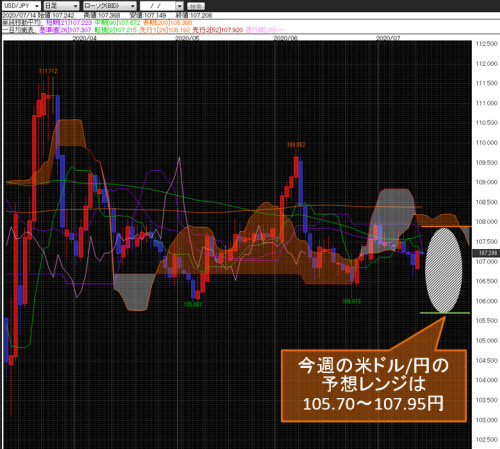
Task: Click the 終値 closing price 107.208
Action: tap(194, 15)
